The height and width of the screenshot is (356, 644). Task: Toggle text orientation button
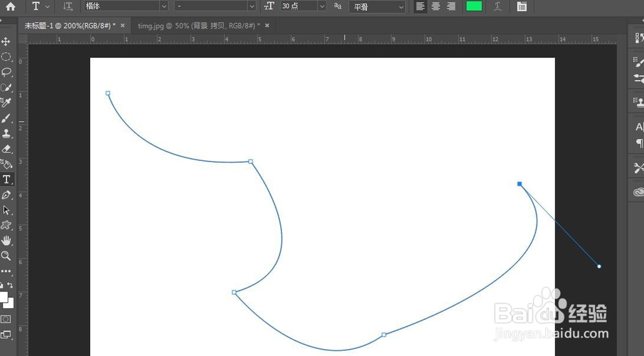point(68,6)
